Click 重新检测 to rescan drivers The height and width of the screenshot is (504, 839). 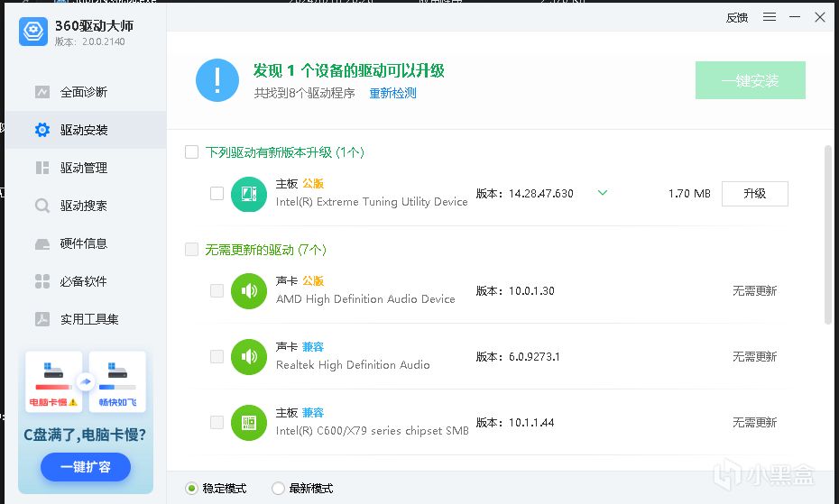(392, 93)
